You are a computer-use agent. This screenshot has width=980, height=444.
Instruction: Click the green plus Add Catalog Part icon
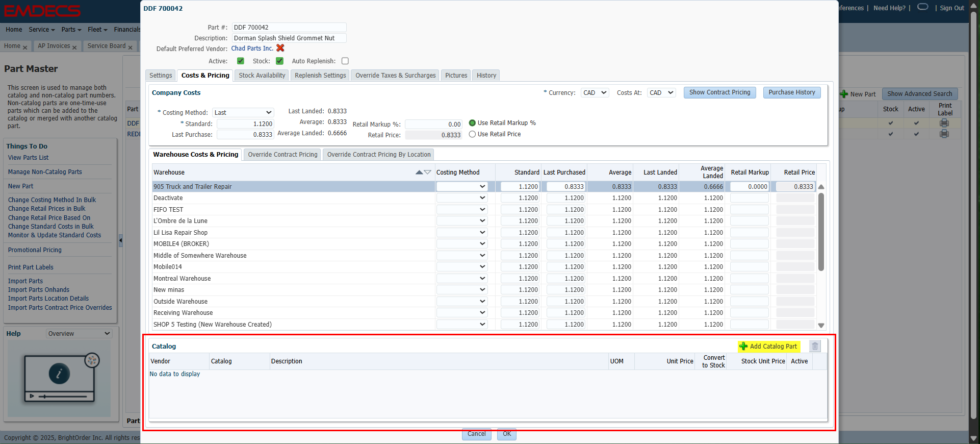coord(743,347)
